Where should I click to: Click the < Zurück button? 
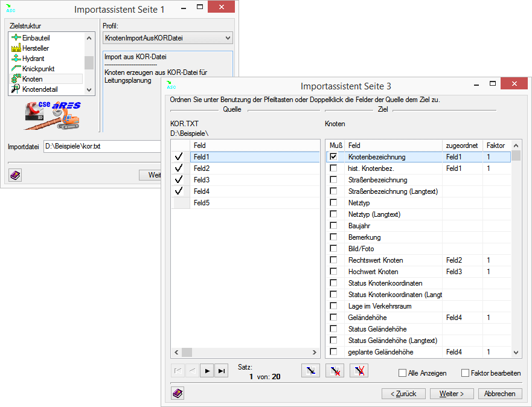403,393
